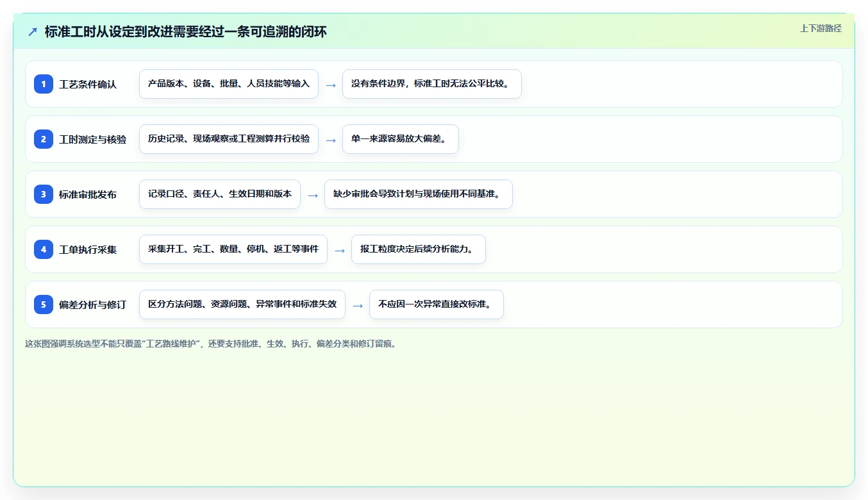Select step badge number 4
This screenshot has width=868, height=500.
44,249
